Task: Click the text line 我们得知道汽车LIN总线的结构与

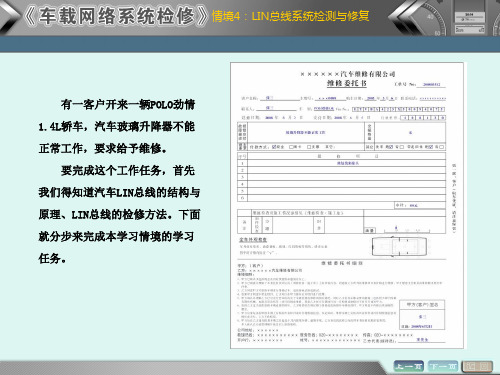Action: point(119,192)
